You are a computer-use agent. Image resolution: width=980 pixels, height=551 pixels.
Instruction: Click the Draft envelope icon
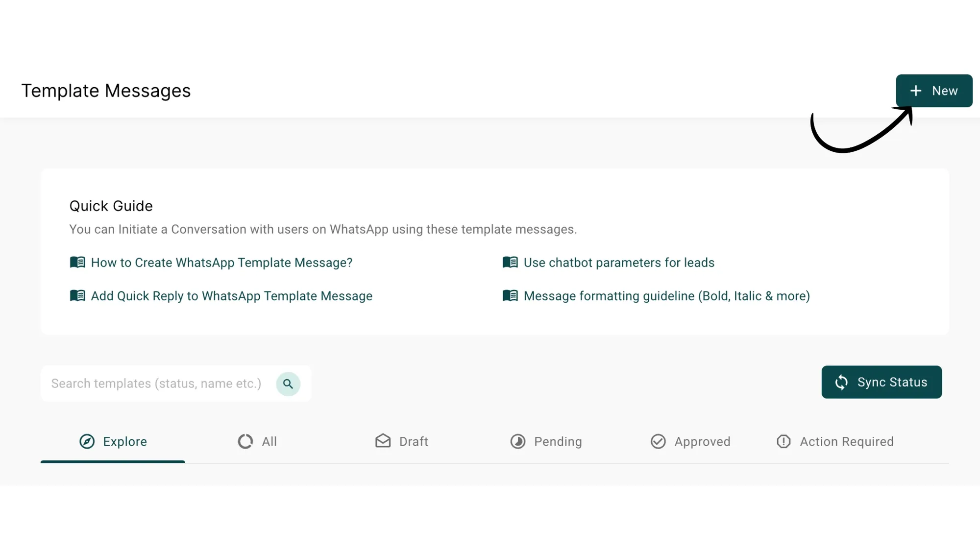pyautogui.click(x=382, y=441)
